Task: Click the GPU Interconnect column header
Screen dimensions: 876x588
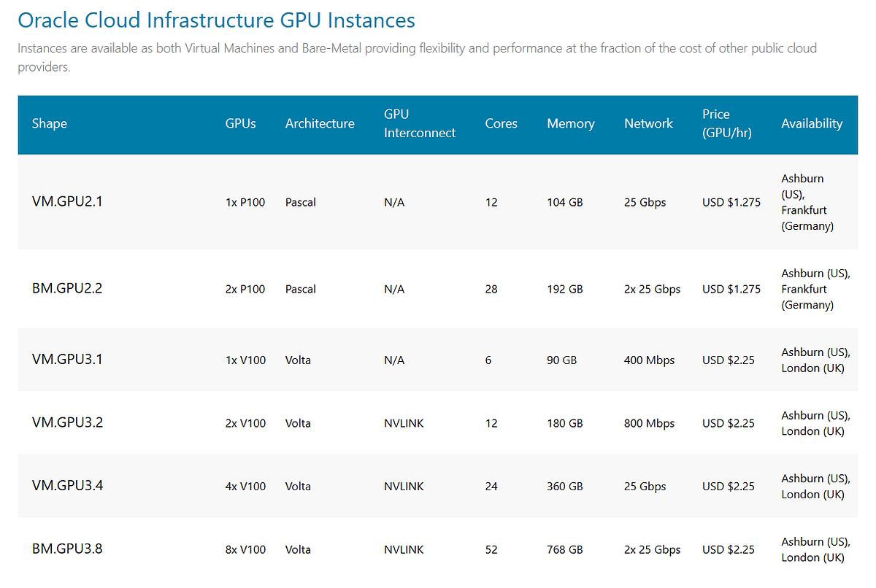Action: pyautogui.click(x=420, y=124)
